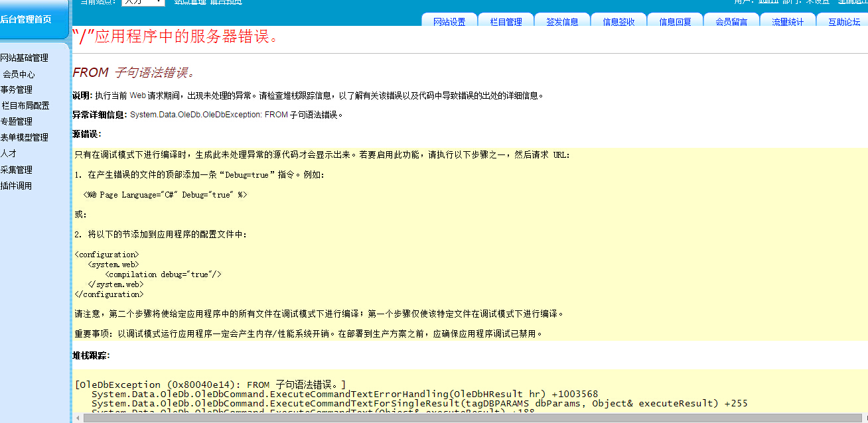Expand 网站基础管理 in the sidebar

click(x=25, y=58)
